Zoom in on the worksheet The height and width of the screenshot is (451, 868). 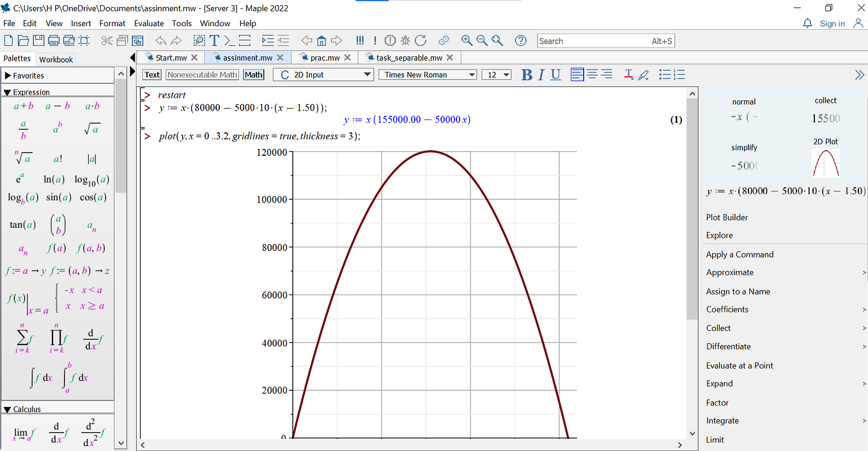point(467,40)
